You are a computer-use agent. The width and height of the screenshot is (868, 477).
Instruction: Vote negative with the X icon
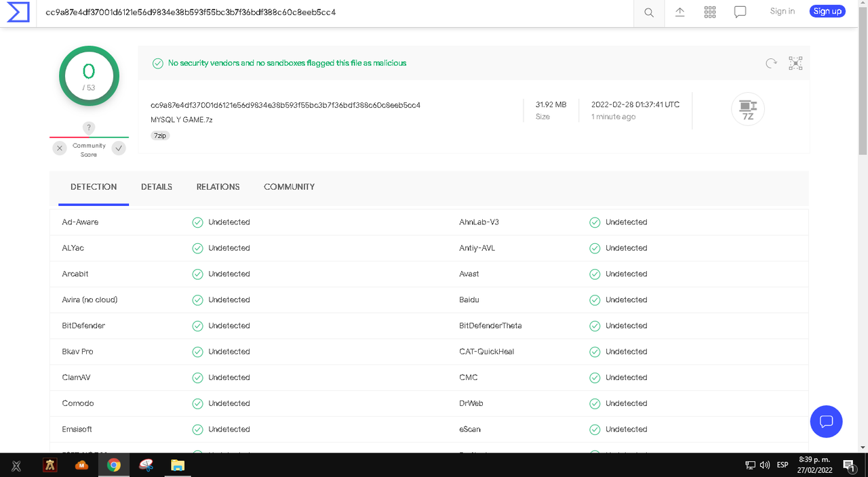tap(60, 148)
